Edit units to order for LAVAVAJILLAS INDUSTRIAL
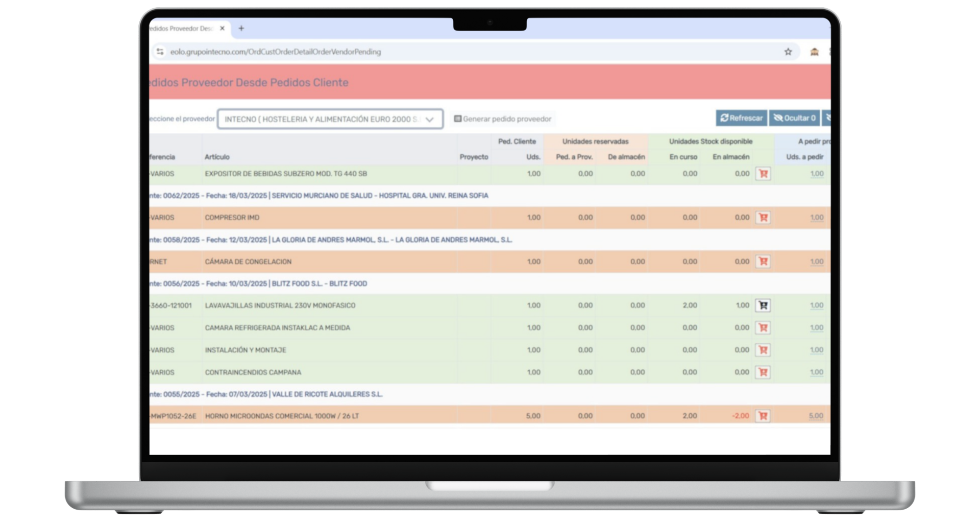The width and height of the screenshot is (980, 521). [816, 305]
